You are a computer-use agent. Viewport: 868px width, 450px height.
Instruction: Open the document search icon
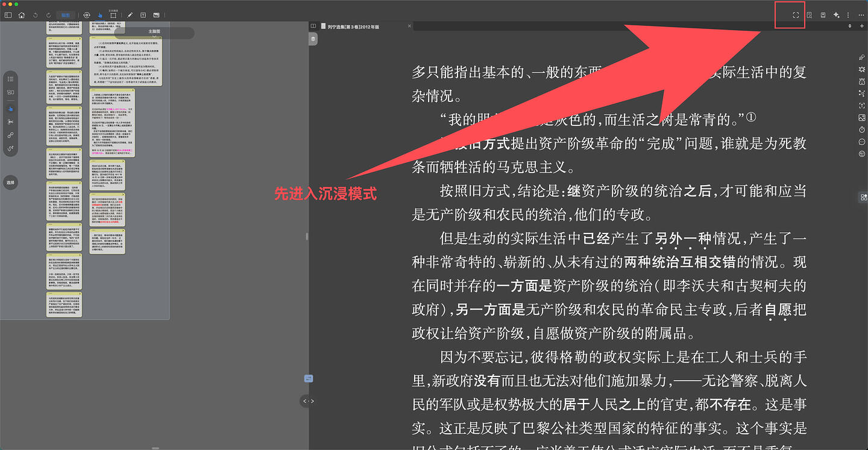coord(810,15)
